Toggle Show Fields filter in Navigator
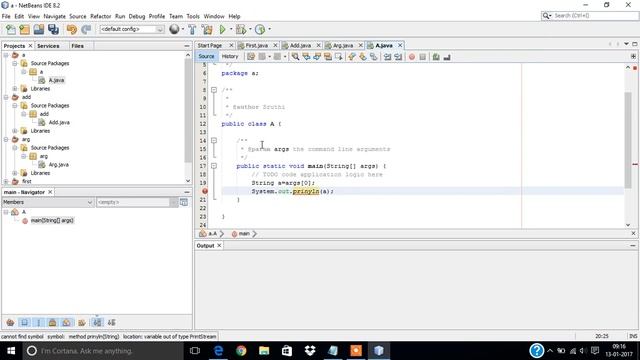 pyautogui.click(x=24, y=323)
